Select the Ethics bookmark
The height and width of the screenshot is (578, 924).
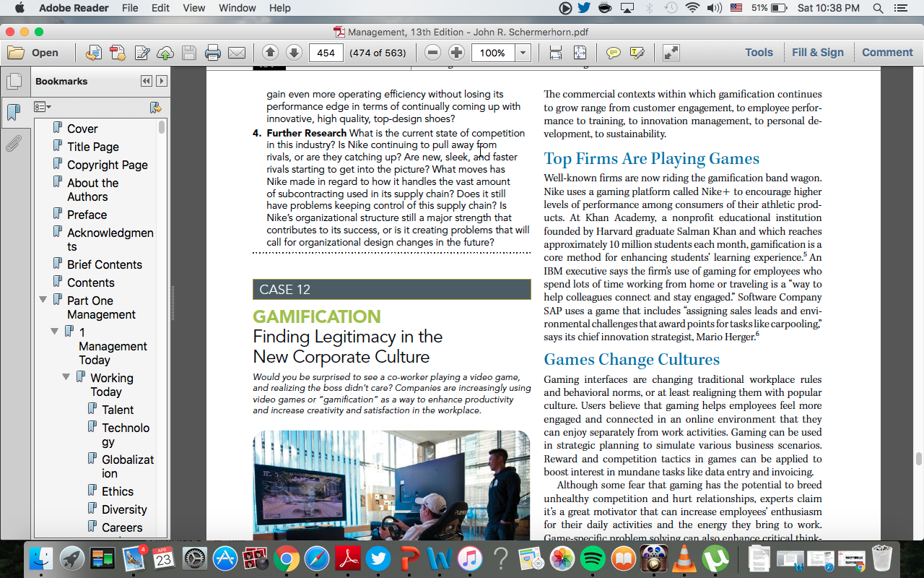[118, 491]
